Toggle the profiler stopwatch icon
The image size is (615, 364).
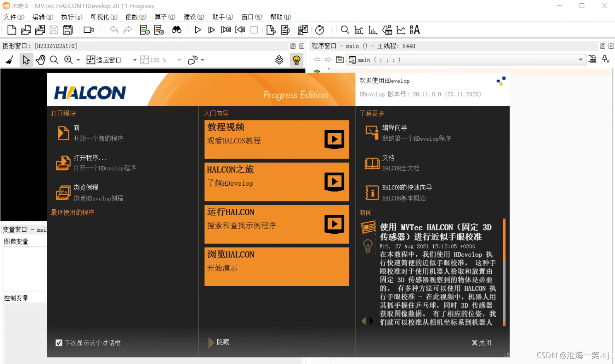(x=320, y=30)
